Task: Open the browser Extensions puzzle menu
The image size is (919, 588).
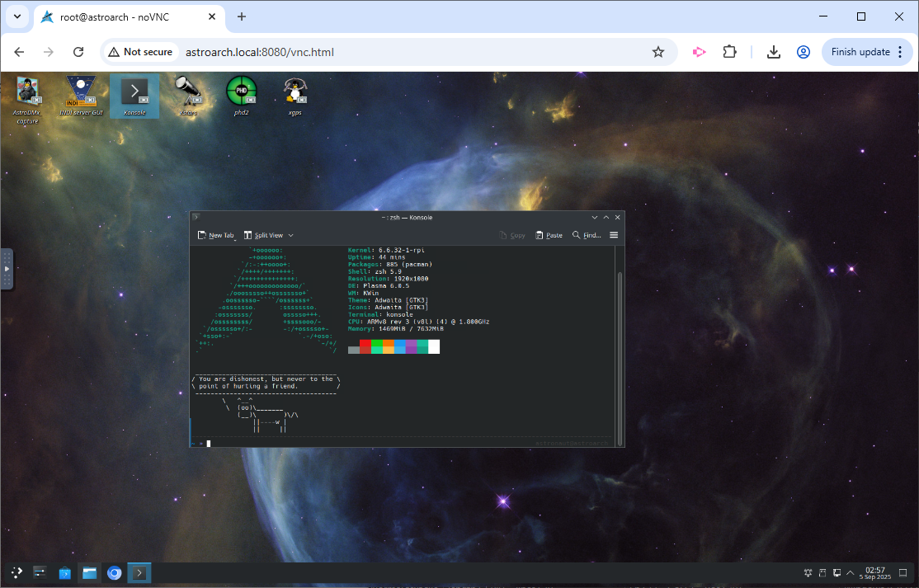Action: pyautogui.click(x=729, y=52)
